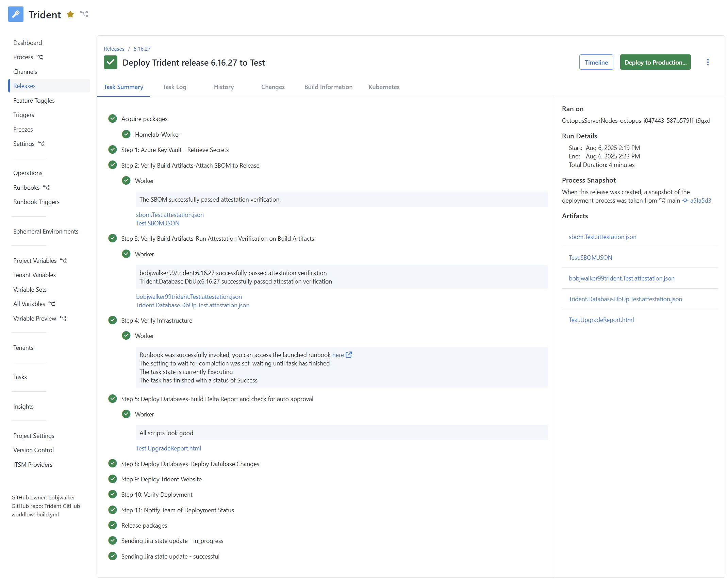The height and width of the screenshot is (582, 728).
Task: Click the version control icon next to Runbooks
Action: pos(47,187)
